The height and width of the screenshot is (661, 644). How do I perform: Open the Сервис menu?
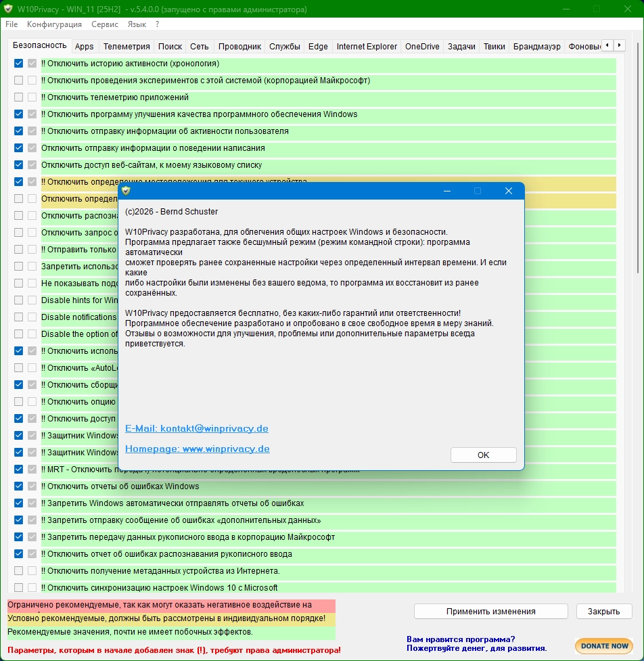coord(105,24)
